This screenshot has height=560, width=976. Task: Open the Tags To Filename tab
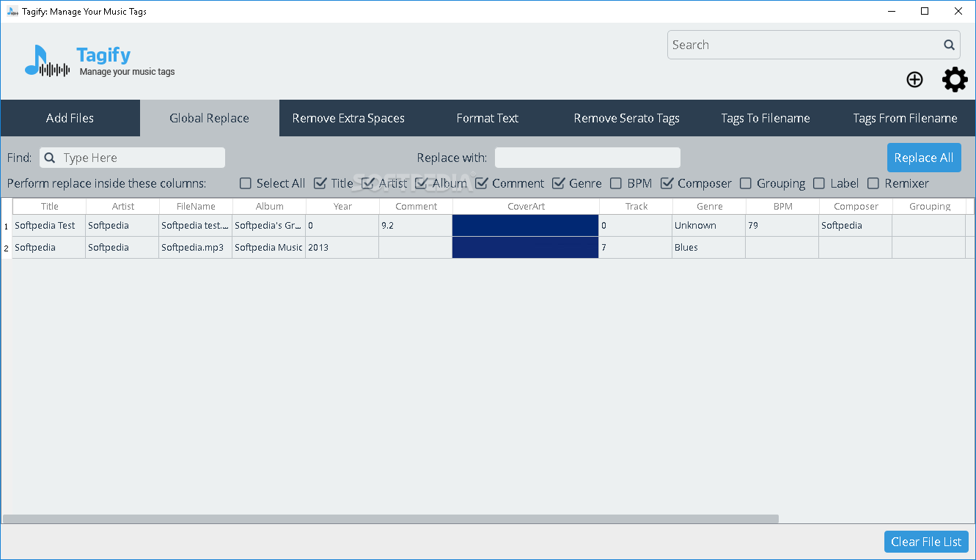pos(766,118)
